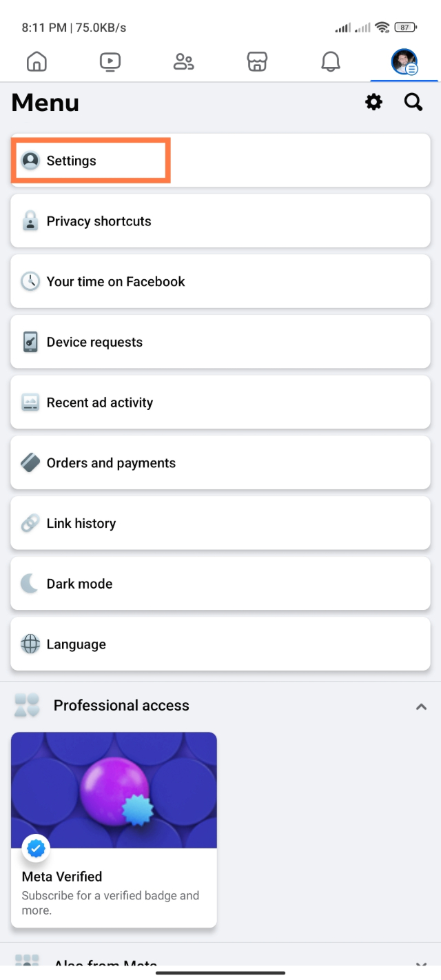Screen dimensions: 441x980
Task: Tap the settings gear icon
Action: click(x=373, y=103)
